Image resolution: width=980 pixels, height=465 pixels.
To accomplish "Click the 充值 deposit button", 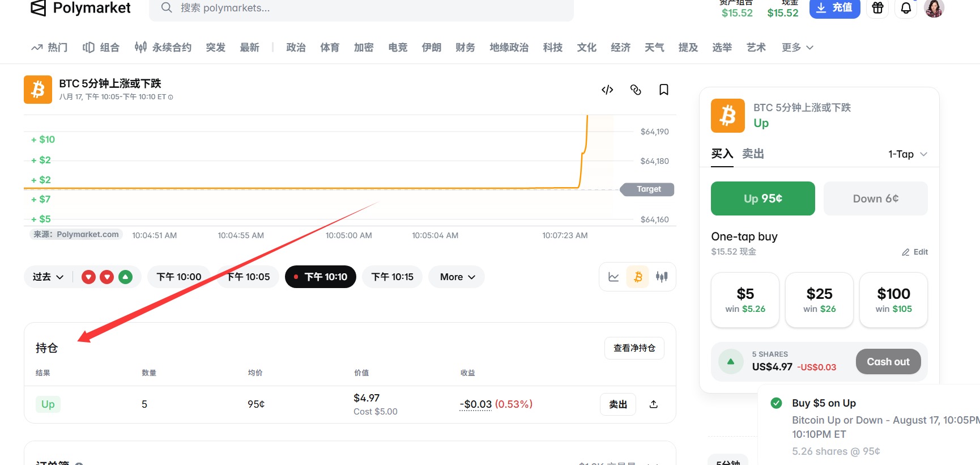I will click(835, 8).
